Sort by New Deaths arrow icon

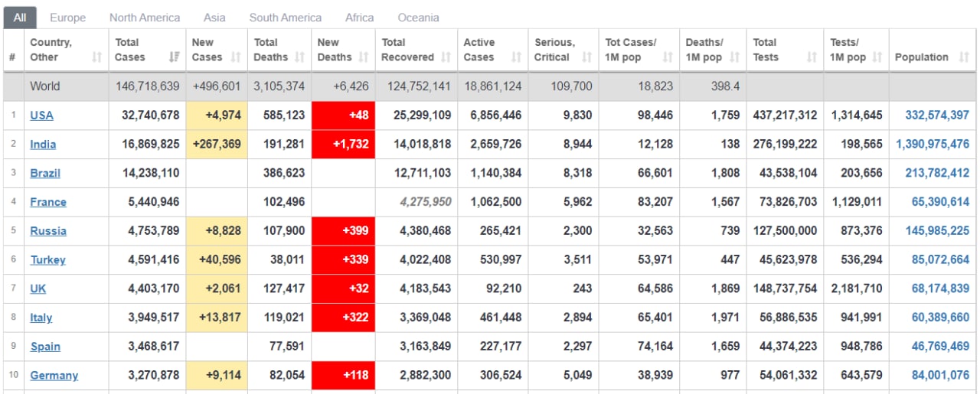(x=364, y=57)
